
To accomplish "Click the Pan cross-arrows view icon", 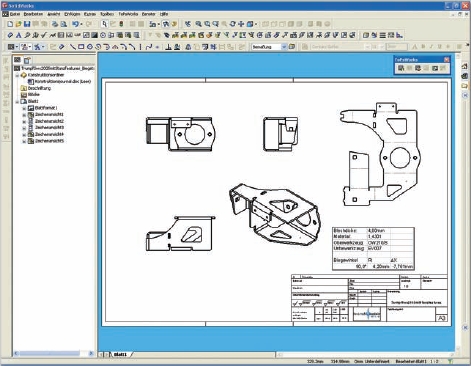I will pos(241,24).
